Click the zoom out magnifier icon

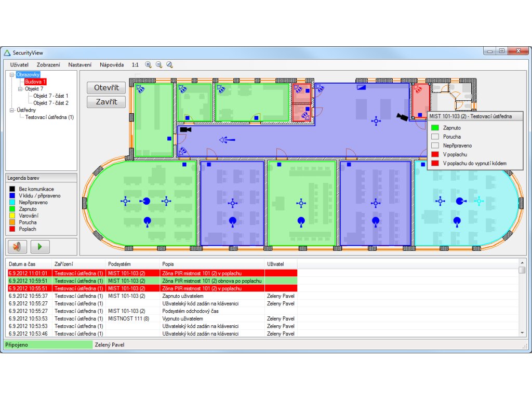[159, 64]
